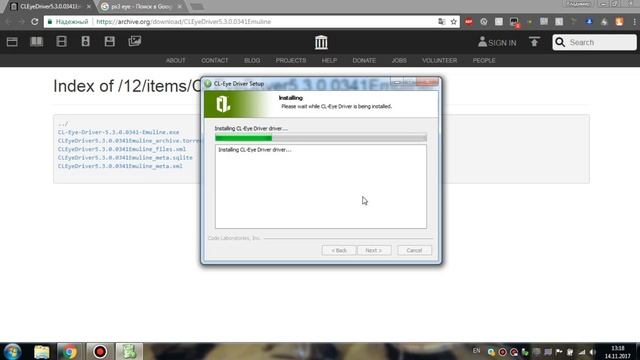Open the JOBS menu item
The width and height of the screenshot is (640, 360).
(x=399, y=60)
